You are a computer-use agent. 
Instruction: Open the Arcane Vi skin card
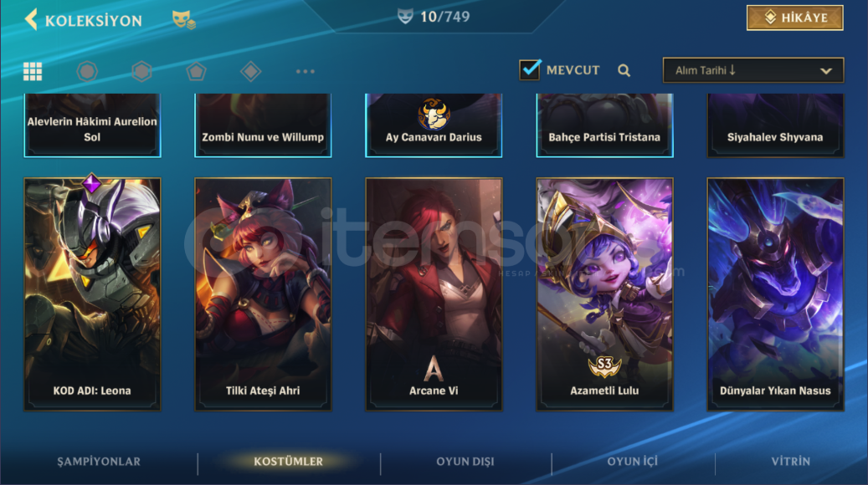(434, 294)
